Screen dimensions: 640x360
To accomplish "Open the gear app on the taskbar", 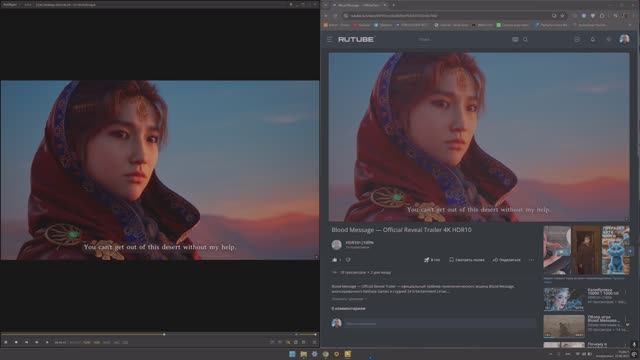I will pos(314,354).
